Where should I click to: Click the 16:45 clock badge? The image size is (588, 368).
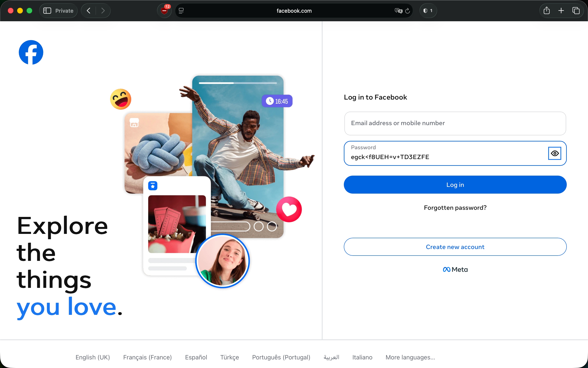click(277, 101)
